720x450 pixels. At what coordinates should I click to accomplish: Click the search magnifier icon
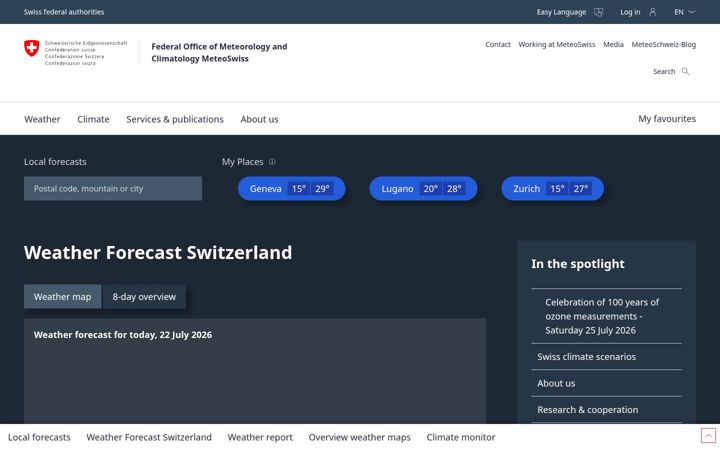pyautogui.click(x=686, y=71)
